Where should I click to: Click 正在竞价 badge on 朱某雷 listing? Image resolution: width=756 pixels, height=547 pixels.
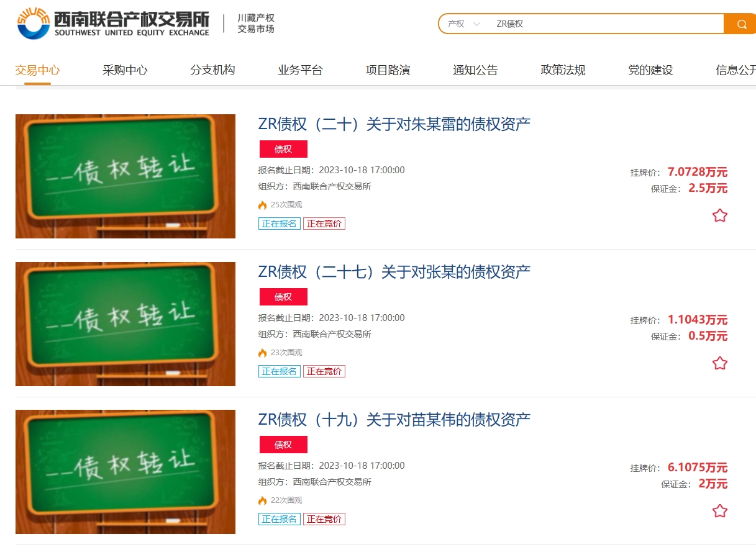tap(324, 224)
